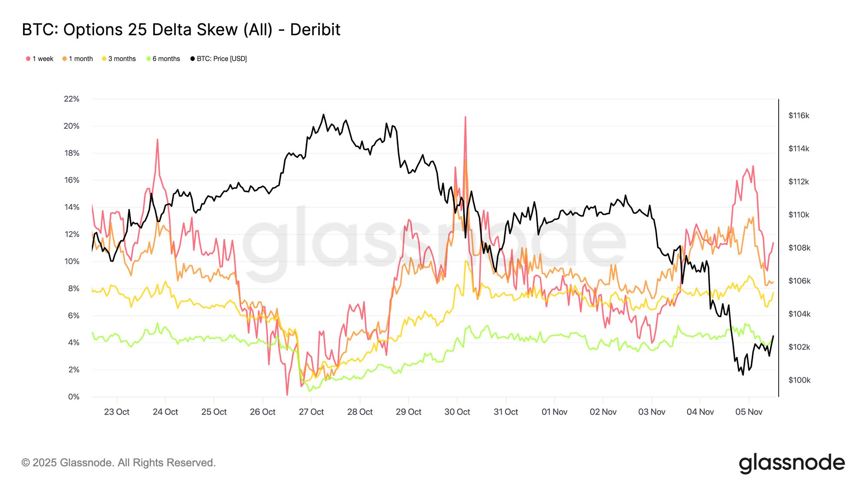Hide the 1 month series label
The image size is (868, 488).
(x=81, y=59)
